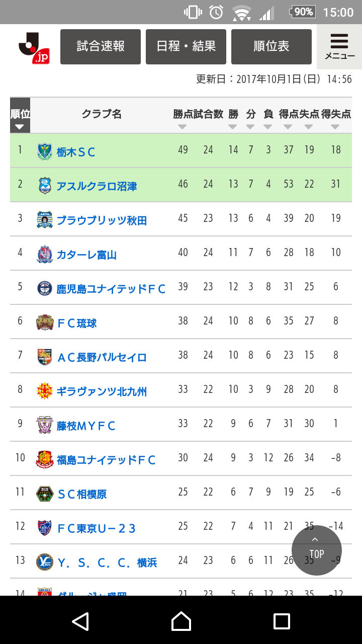
Task: Tap the ブラウブリッツ秋田 club crest
Action: click(44, 220)
